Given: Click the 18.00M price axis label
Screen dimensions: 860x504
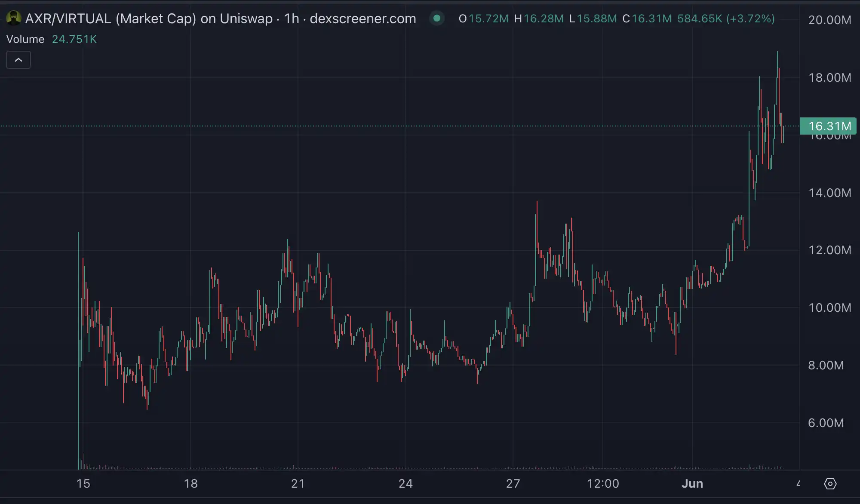Looking at the screenshot, I should [829, 77].
